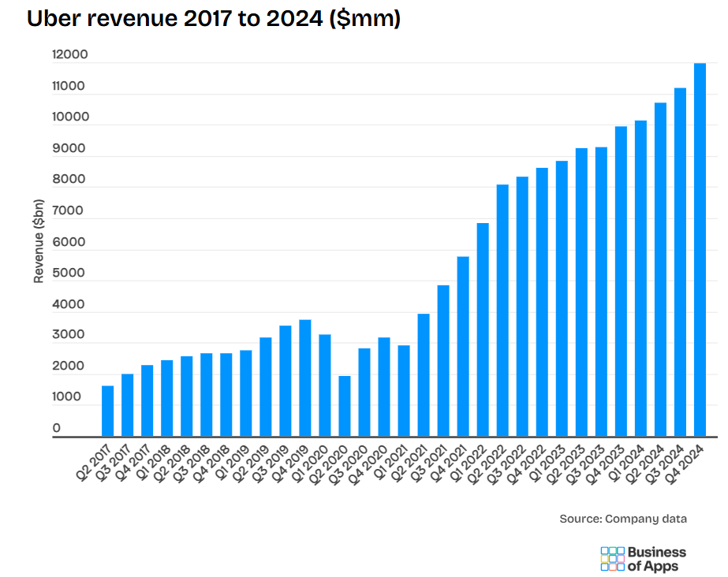Click the 5000 y-axis label
Image resolution: width=728 pixels, height=577 pixels.
click(x=69, y=273)
